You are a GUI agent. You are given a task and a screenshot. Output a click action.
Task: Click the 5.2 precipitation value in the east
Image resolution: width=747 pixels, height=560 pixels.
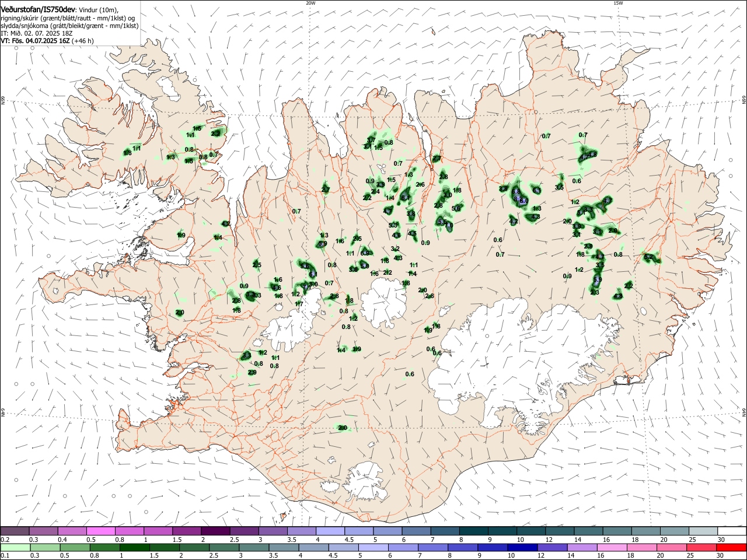coord(648,257)
